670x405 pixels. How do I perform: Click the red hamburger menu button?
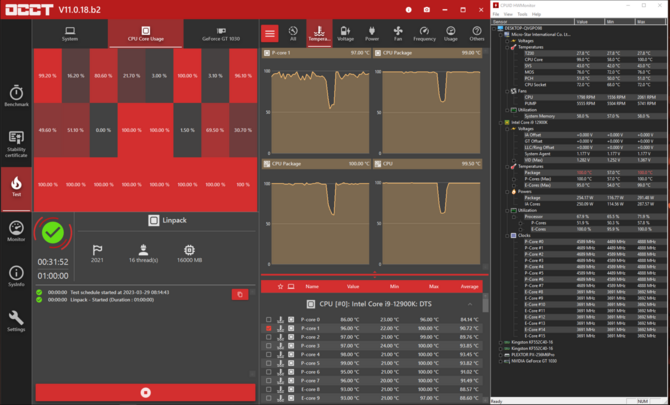[x=270, y=33]
